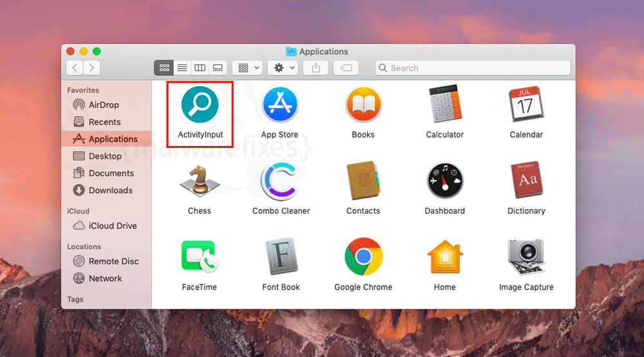Select Applications in the sidebar
644x357 pixels.
point(106,139)
